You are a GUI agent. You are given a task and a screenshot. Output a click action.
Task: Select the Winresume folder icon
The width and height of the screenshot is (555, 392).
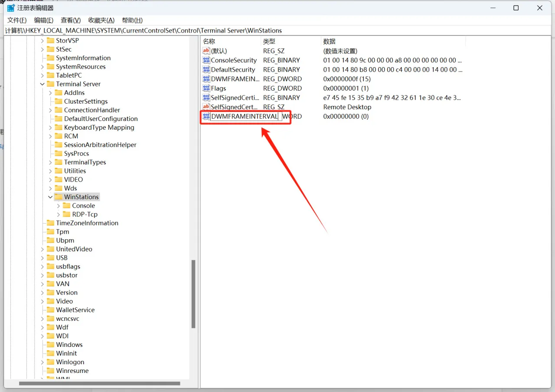[x=50, y=371]
